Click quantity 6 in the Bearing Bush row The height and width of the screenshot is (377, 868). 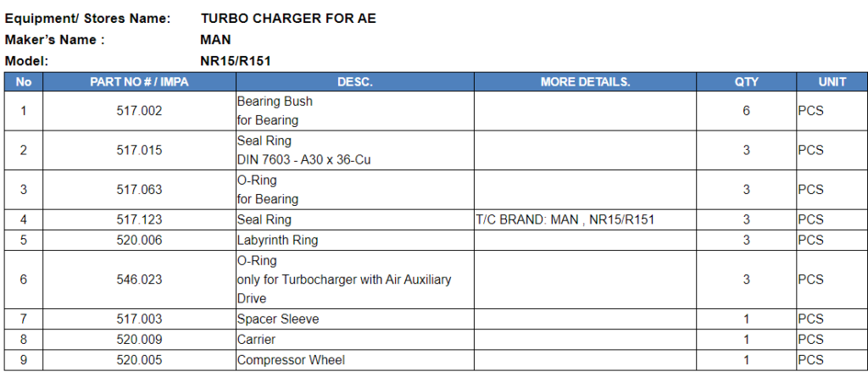tap(746, 111)
